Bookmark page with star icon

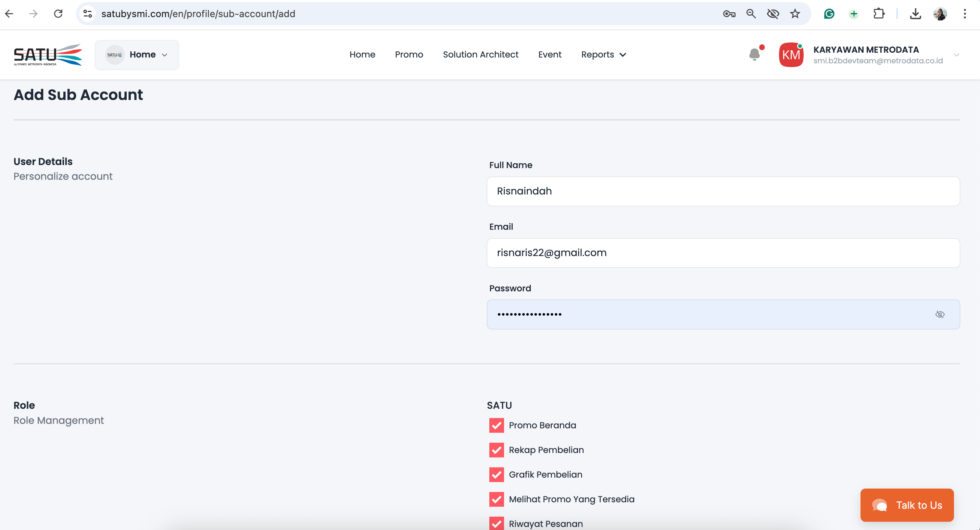click(x=795, y=14)
